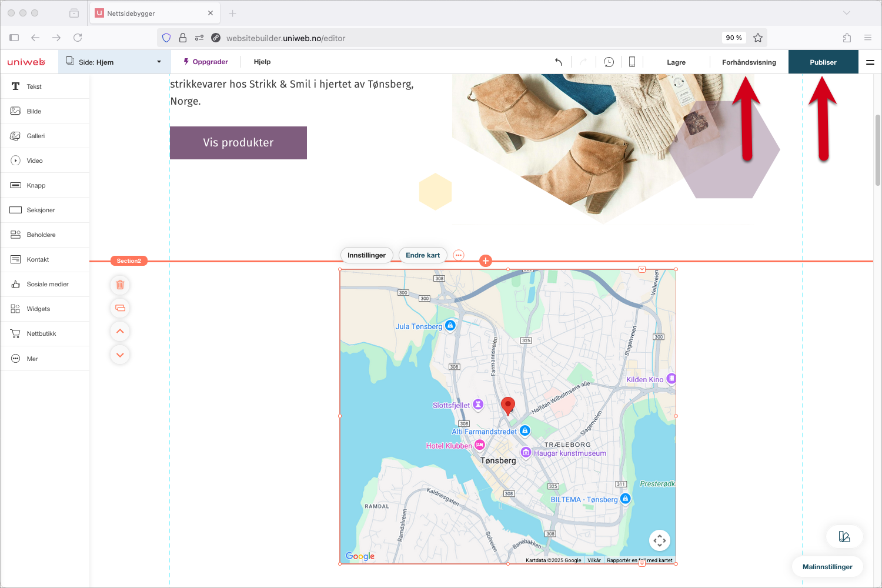Move Section2 up with the arrow
Viewport: 882px width, 588px height.
pyautogui.click(x=120, y=332)
